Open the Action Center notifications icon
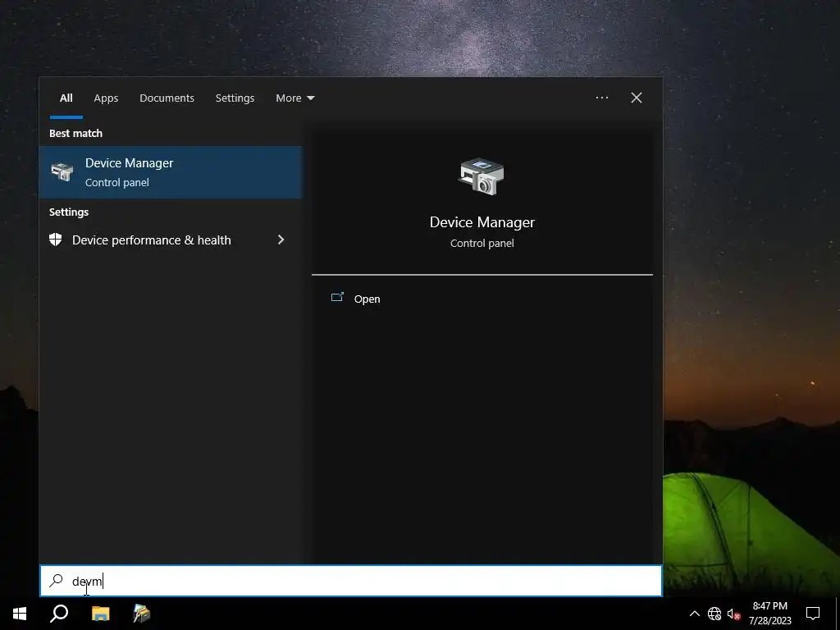This screenshot has height=630, width=840. tap(813, 614)
